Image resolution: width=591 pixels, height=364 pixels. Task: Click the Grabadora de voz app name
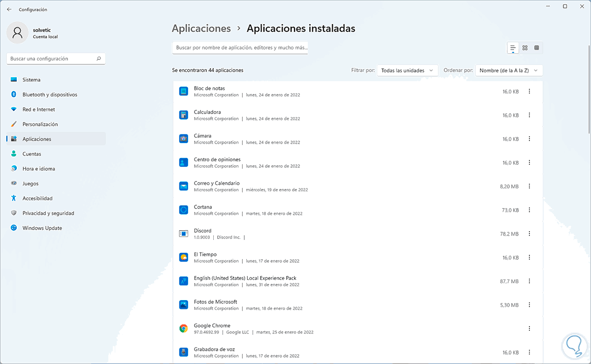pyautogui.click(x=214, y=349)
